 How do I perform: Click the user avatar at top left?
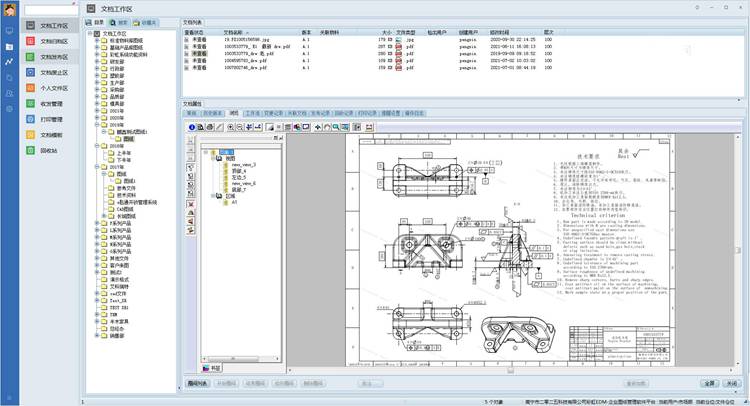tap(9, 10)
